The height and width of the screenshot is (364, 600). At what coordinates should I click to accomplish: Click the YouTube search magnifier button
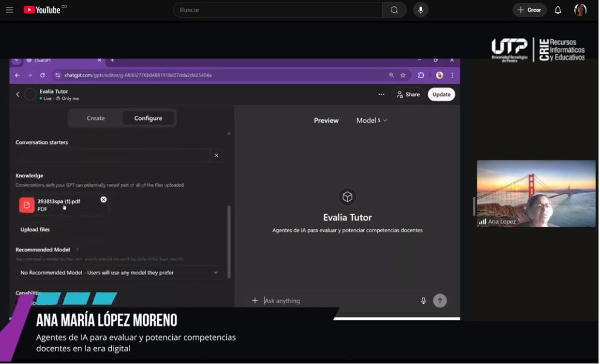click(x=394, y=10)
